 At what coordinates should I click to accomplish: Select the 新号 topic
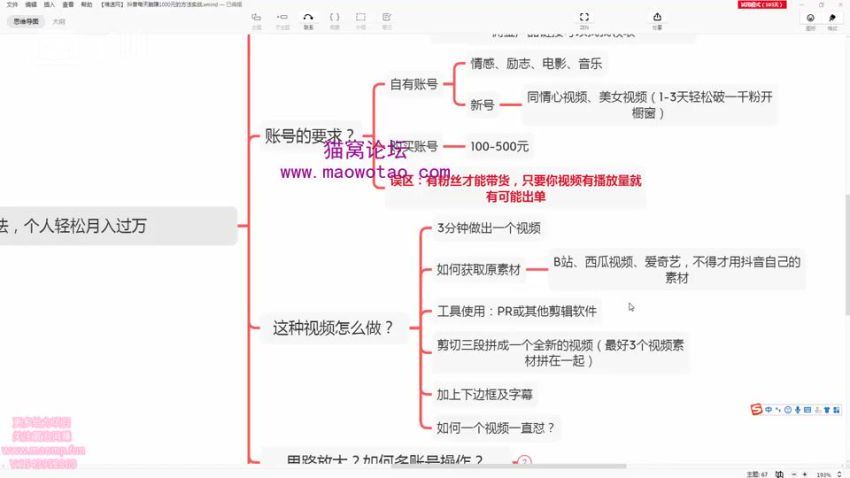482,105
